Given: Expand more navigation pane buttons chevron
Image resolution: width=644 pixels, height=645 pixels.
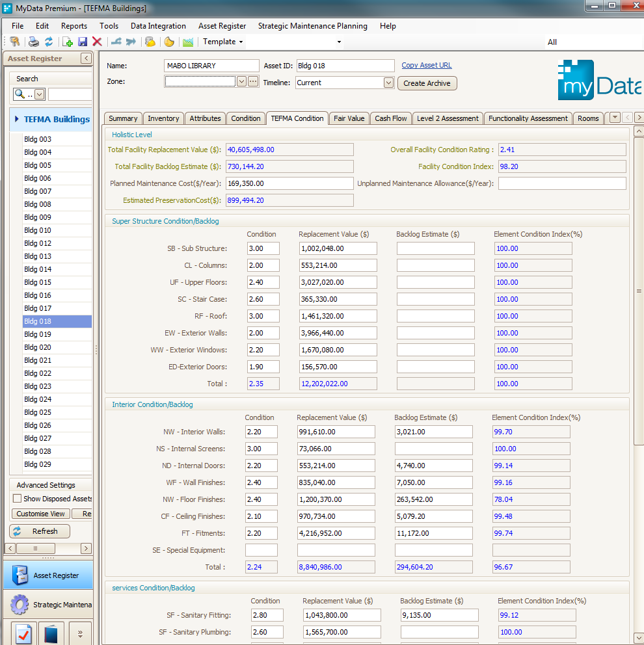Looking at the screenshot, I should point(80,634).
